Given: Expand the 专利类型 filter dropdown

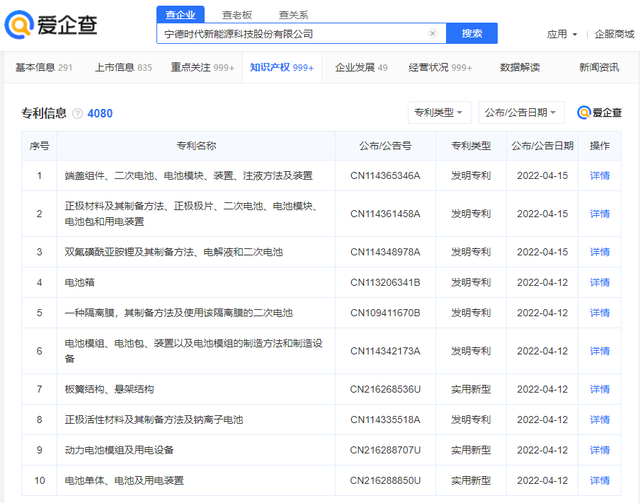Looking at the screenshot, I should click(x=439, y=112).
